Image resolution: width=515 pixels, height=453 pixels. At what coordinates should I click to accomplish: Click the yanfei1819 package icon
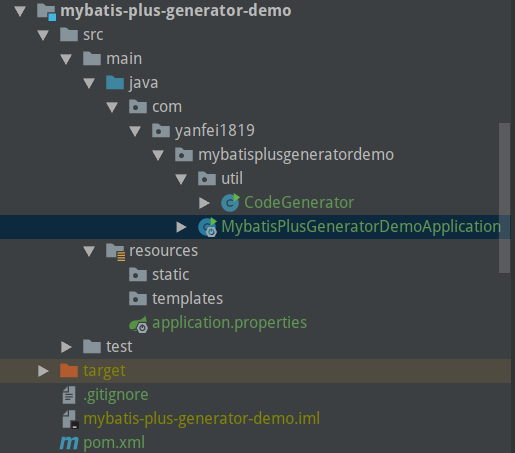point(161,131)
